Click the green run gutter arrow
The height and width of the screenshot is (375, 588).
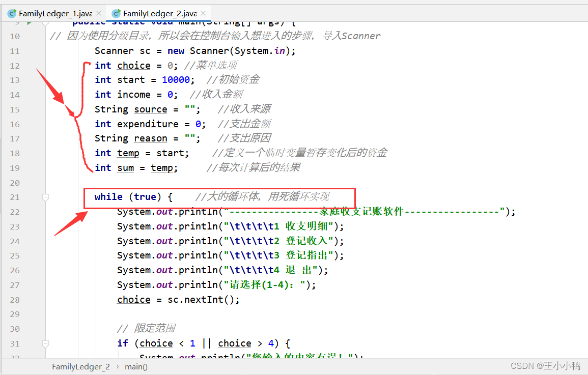[29, 23]
